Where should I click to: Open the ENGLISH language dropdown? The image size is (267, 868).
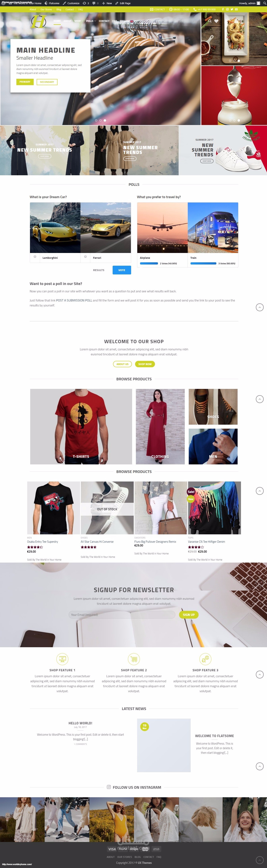point(127,21)
